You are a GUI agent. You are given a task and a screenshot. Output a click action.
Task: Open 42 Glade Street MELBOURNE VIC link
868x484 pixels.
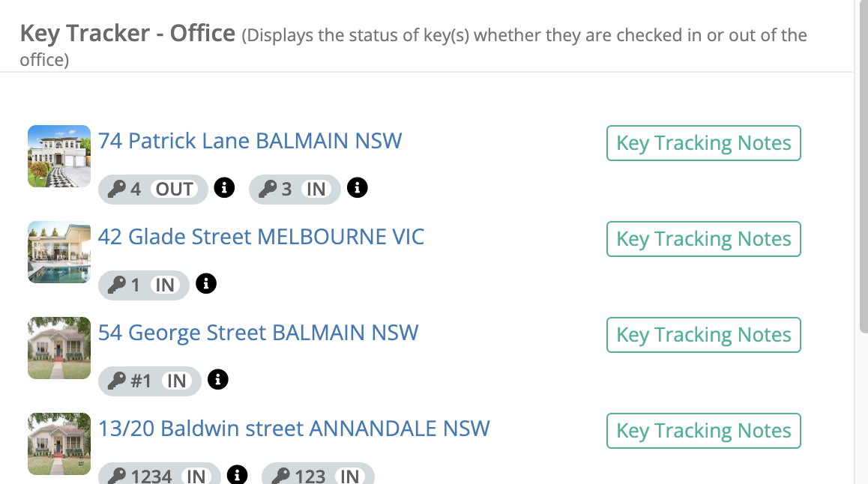(x=261, y=237)
